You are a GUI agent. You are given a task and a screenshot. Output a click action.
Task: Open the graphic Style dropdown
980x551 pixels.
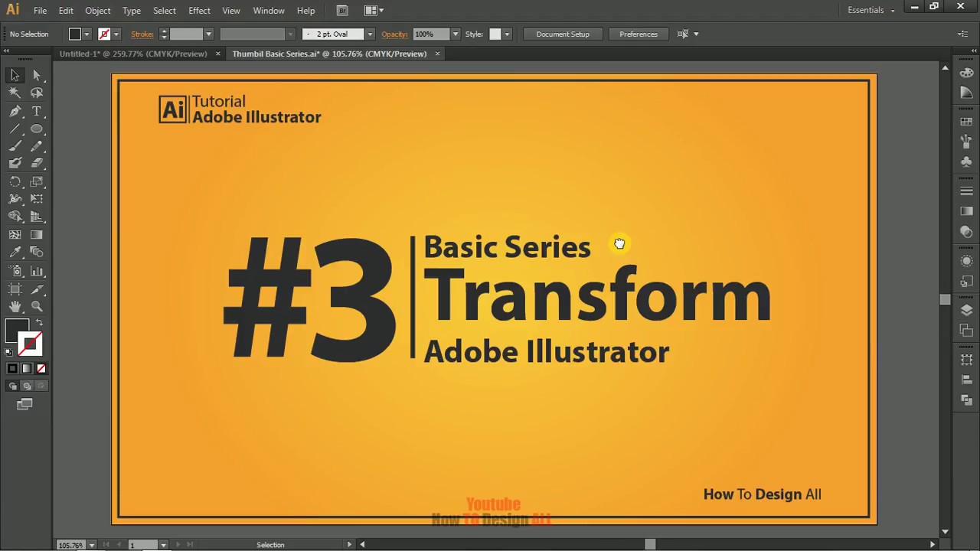[x=507, y=34]
